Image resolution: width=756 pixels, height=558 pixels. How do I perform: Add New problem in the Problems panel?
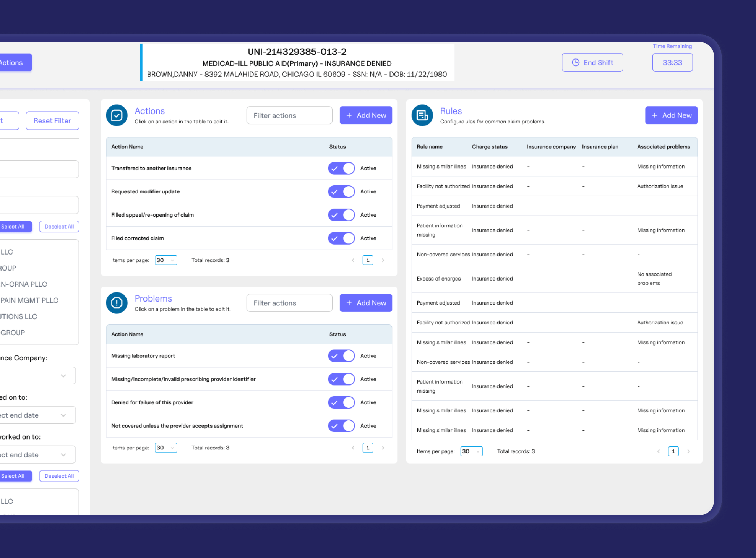coord(366,303)
